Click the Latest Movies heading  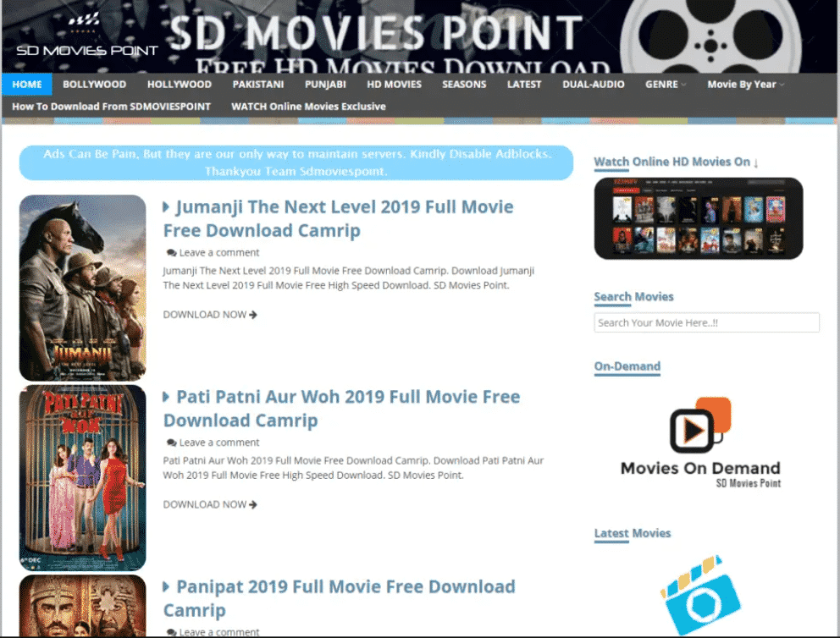pos(633,533)
